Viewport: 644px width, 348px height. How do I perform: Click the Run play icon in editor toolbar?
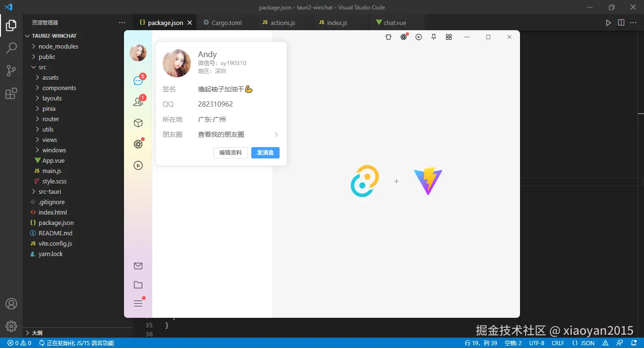click(609, 23)
